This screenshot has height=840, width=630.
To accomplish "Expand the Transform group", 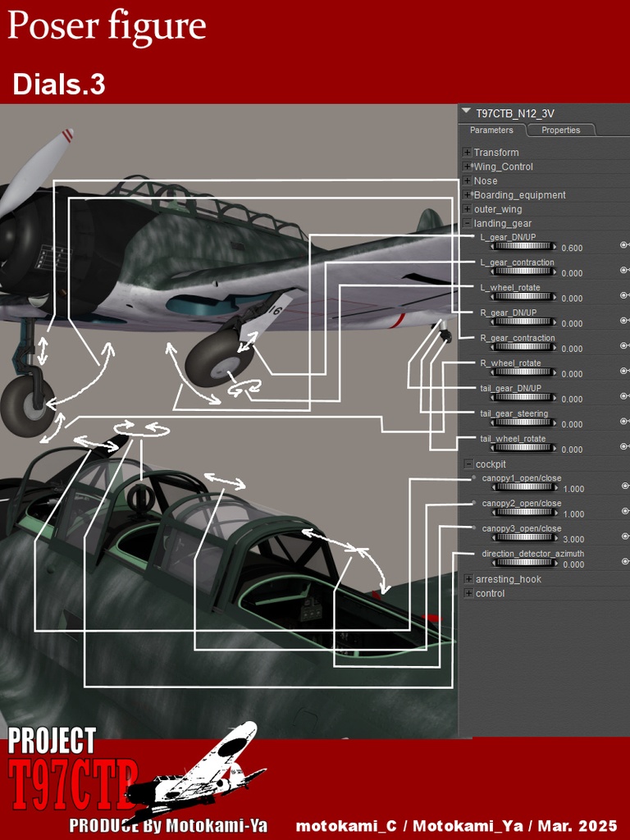I will [x=467, y=153].
